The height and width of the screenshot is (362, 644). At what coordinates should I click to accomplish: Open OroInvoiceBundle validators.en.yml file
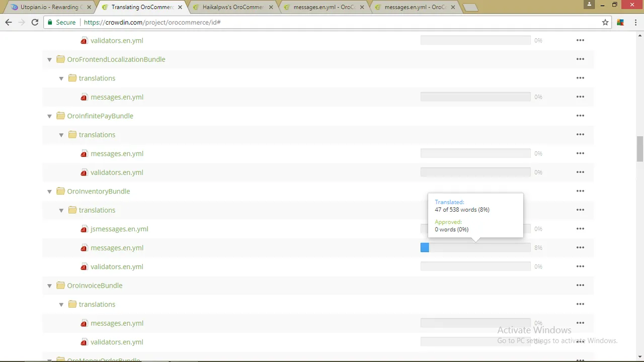coord(117,342)
